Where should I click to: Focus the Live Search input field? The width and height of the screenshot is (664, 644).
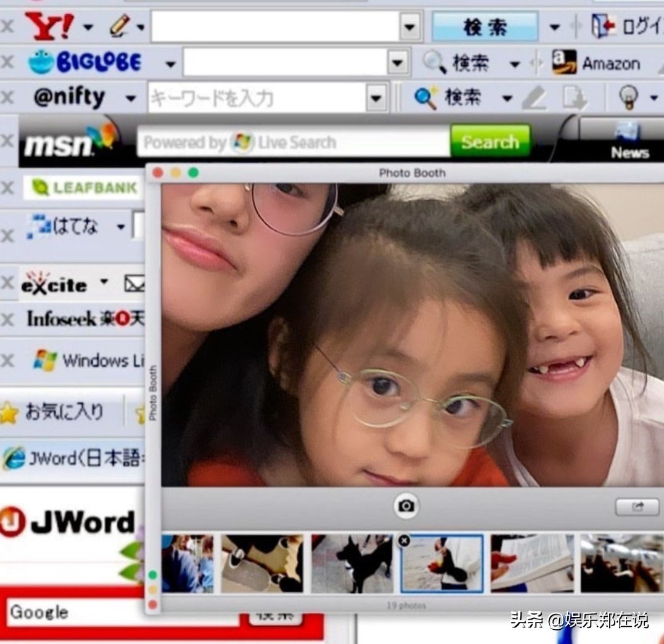(293, 142)
